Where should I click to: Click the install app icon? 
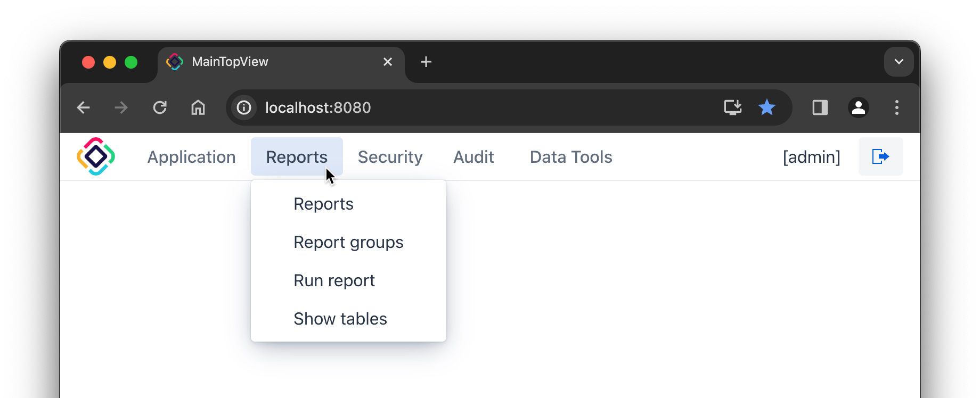click(732, 107)
